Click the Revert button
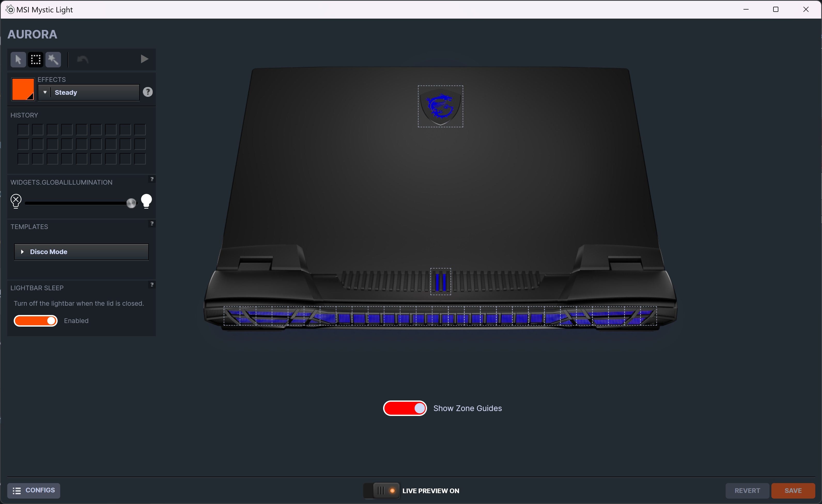This screenshot has width=822, height=504. pyautogui.click(x=747, y=491)
